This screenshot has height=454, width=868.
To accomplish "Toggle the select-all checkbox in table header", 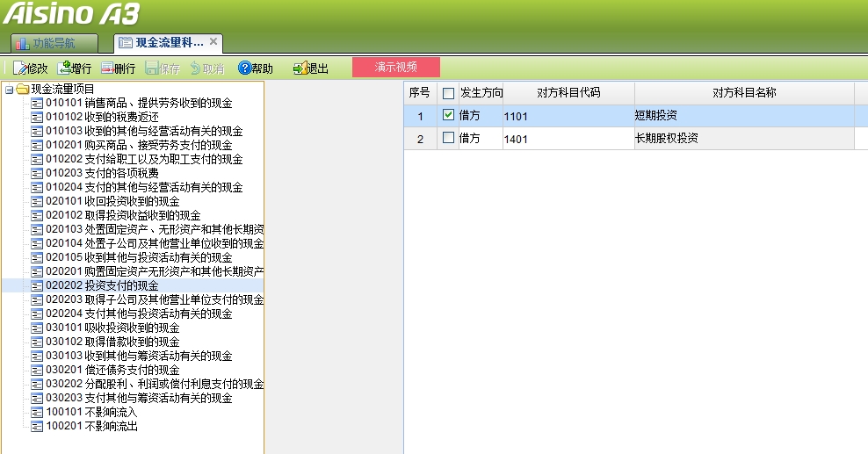I will point(449,93).
